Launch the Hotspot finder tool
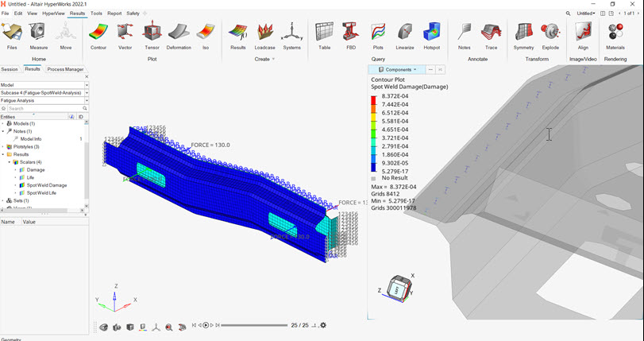 click(x=431, y=35)
